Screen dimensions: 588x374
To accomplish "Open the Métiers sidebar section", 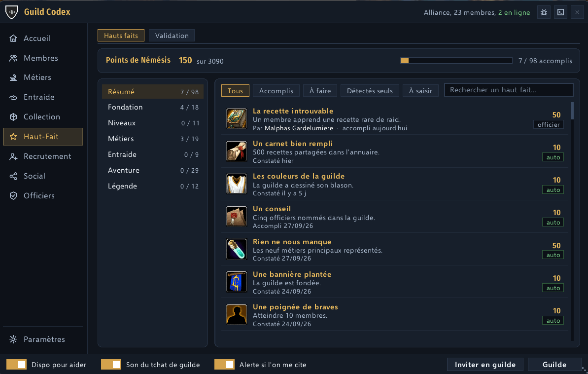I will 43,77.
